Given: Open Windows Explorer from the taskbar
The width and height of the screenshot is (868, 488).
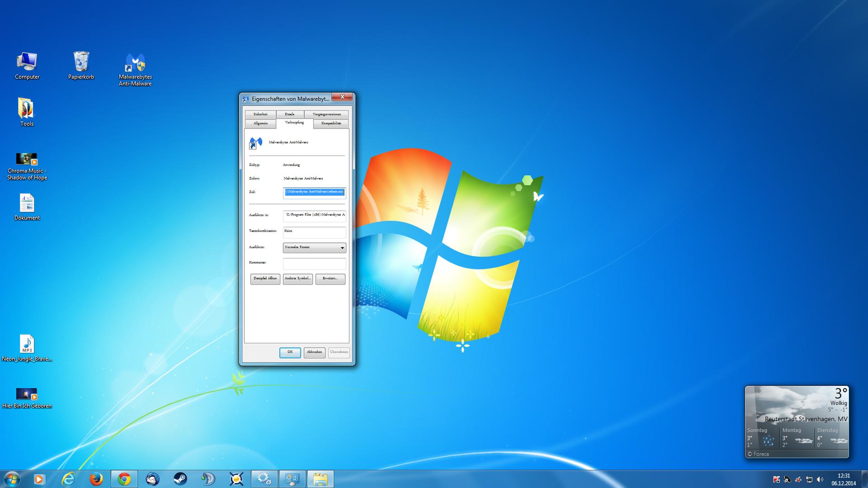Looking at the screenshot, I should [320, 479].
